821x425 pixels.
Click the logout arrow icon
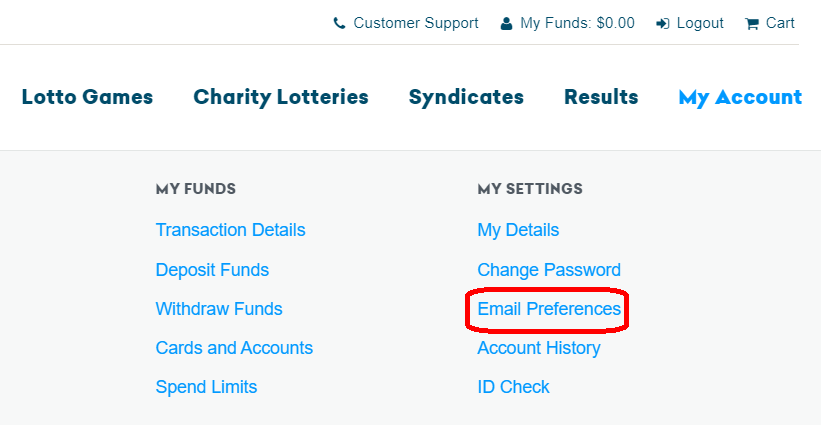point(663,24)
